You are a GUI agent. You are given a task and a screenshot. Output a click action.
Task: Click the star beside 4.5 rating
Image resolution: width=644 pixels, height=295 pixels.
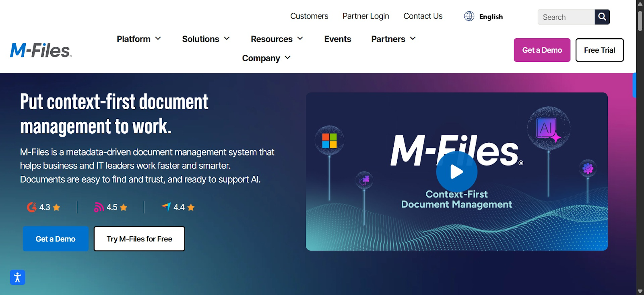tap(124, 207)
